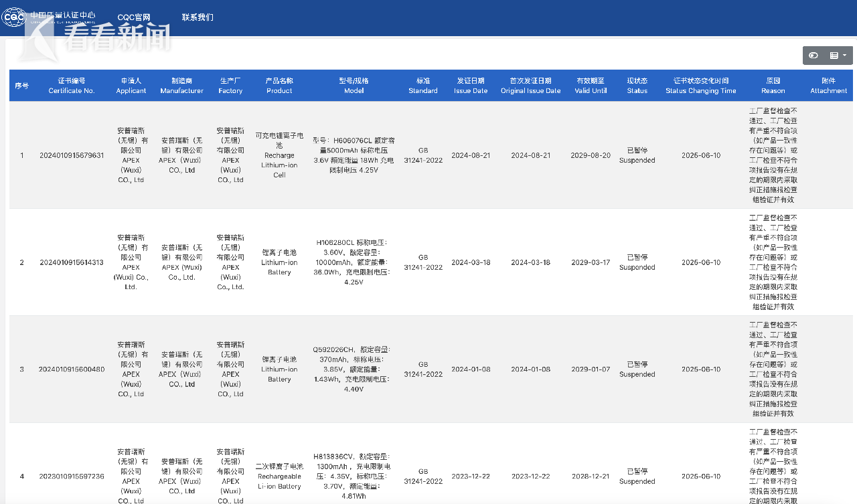This screenshot has height=504, width=857.
Task: Toggle the table card view switch
Action: 813,56
